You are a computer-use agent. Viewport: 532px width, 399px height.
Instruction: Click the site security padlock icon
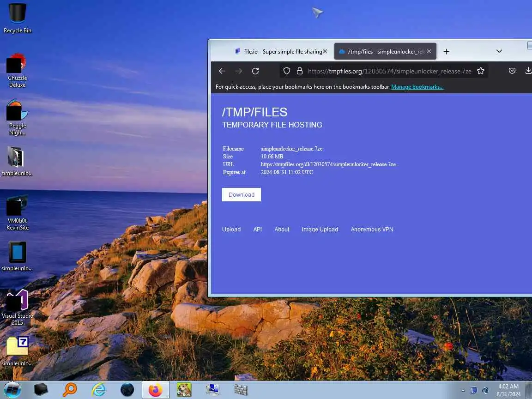click(x=300, y=71)
